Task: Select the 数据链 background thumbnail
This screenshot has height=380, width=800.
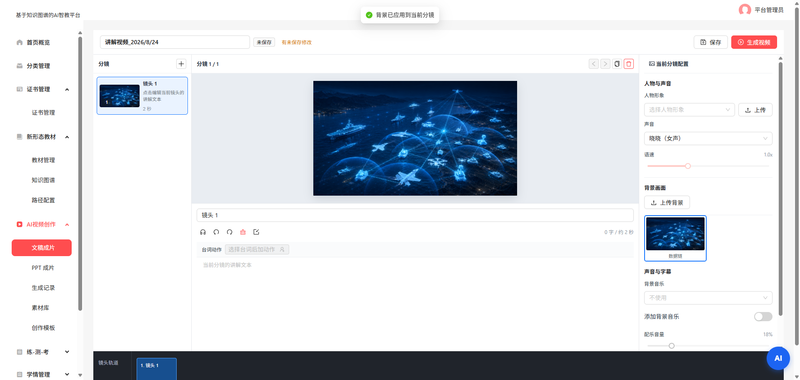Action: 675,238
